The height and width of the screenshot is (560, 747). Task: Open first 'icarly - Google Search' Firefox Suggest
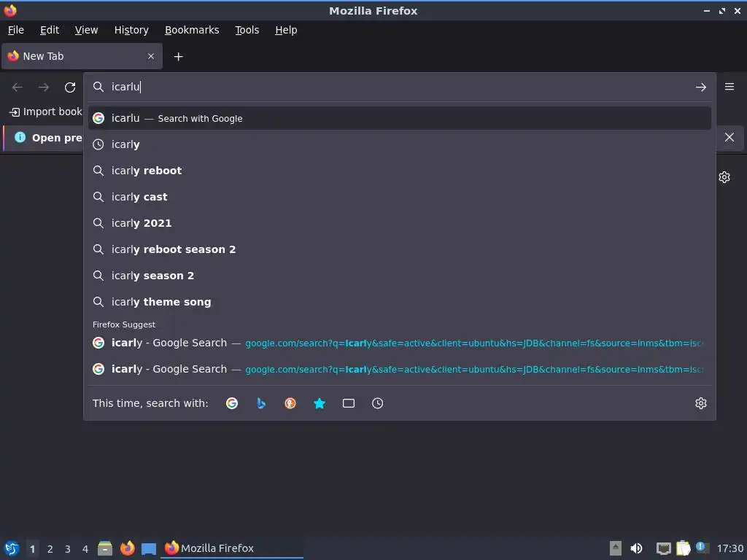(x=399, y=343)
